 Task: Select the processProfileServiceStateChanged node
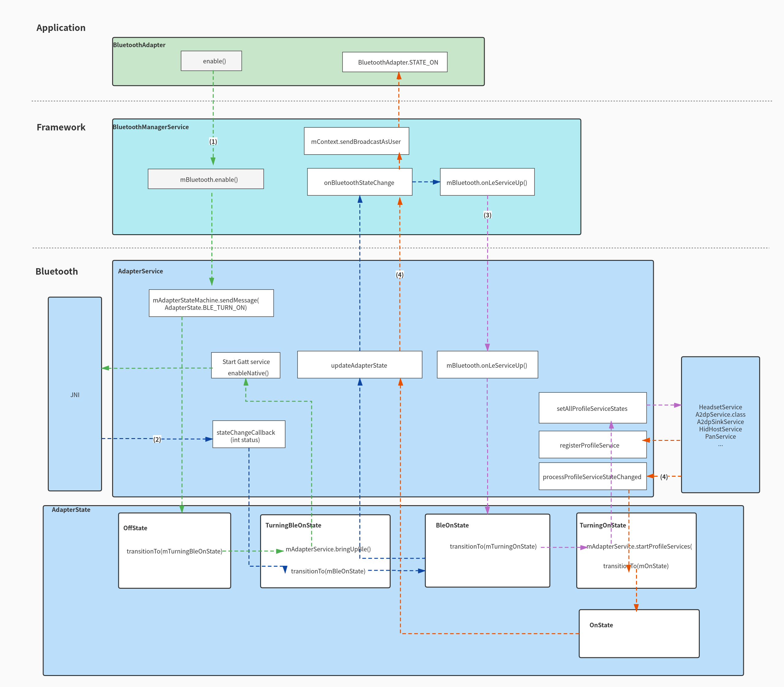click(x=593, y=477)
